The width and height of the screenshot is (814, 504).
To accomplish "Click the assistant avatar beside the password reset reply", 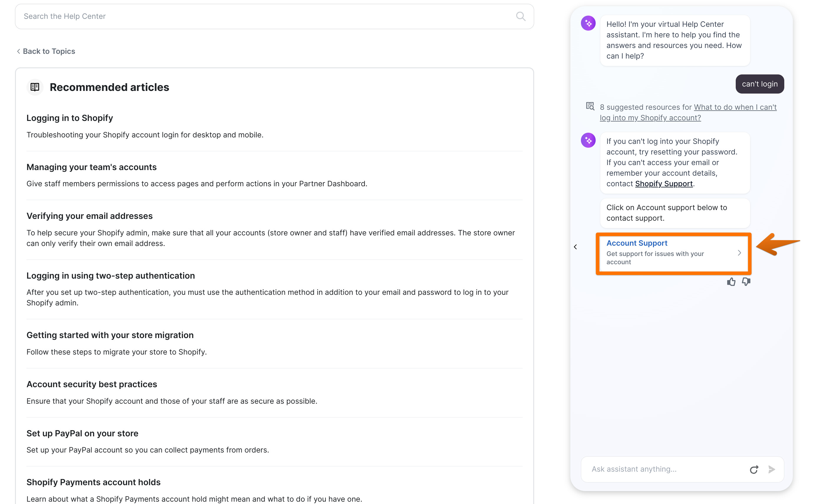I will pos(588,140).
